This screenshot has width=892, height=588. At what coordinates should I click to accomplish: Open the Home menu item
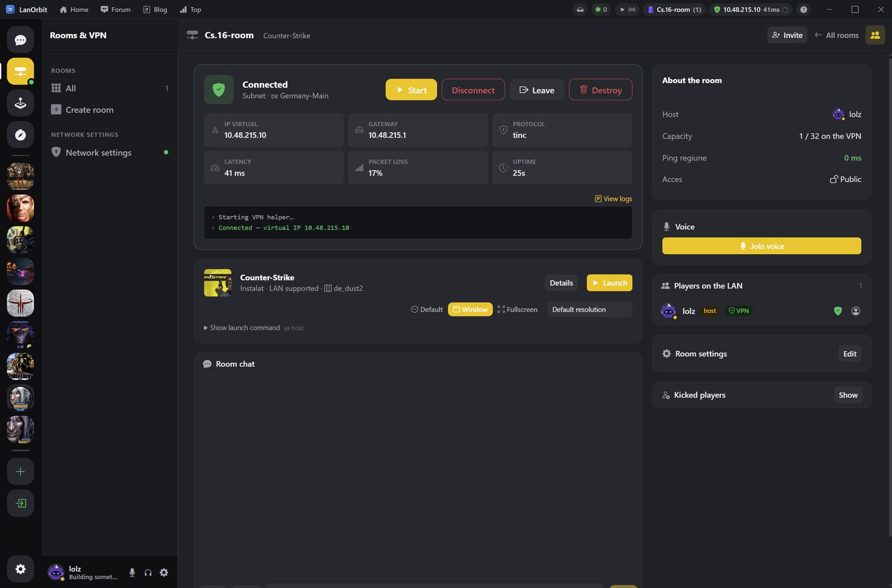click(74, 10)
